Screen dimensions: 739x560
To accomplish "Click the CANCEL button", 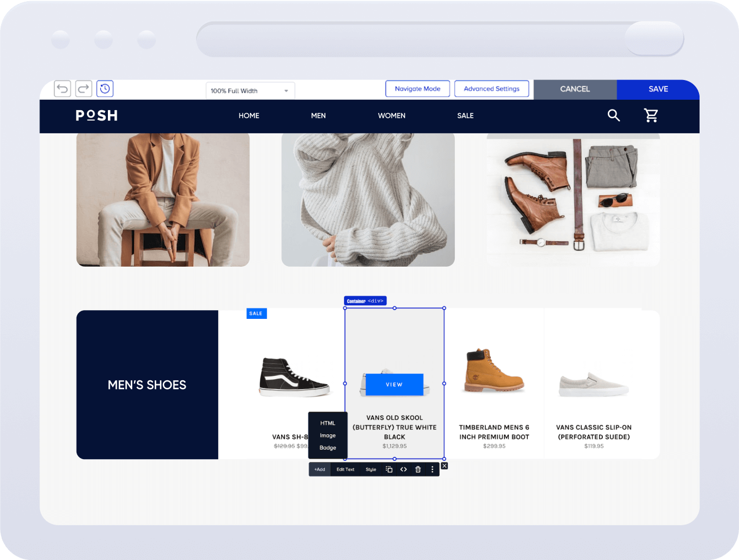I will point(575,89).
